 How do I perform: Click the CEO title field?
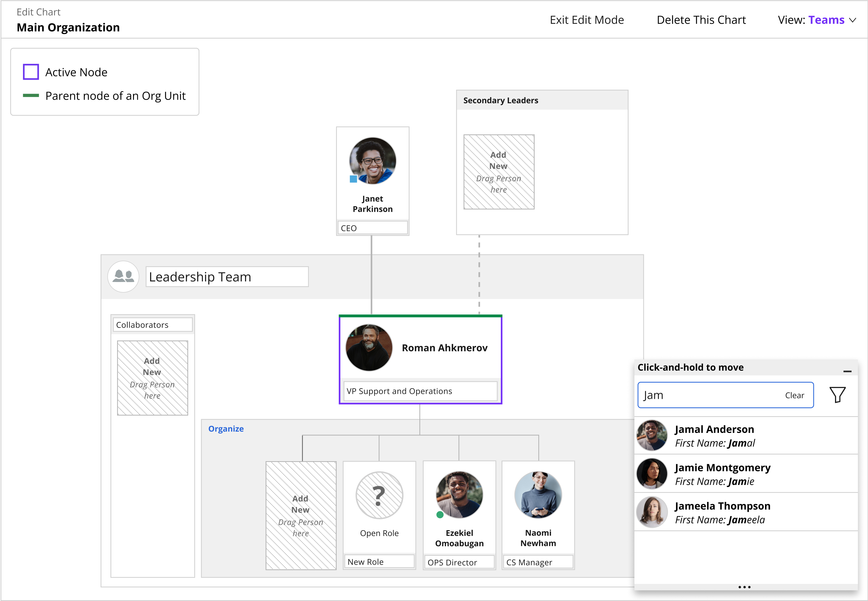pyautogui.click(x=373, y=228)
